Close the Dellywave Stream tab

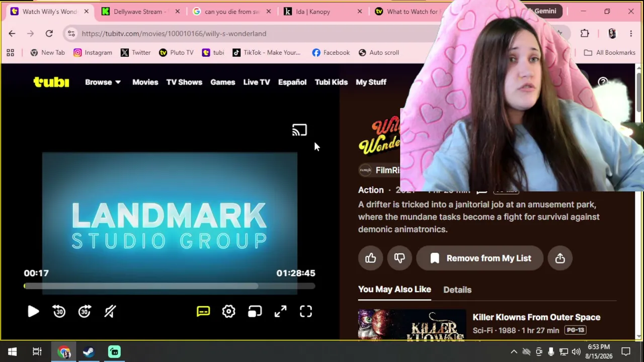(x=177, y=12)
